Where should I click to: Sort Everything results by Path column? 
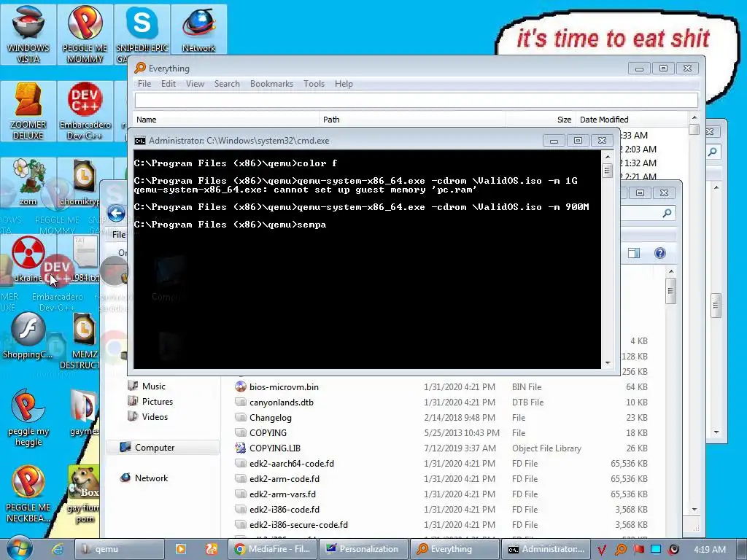412,120
